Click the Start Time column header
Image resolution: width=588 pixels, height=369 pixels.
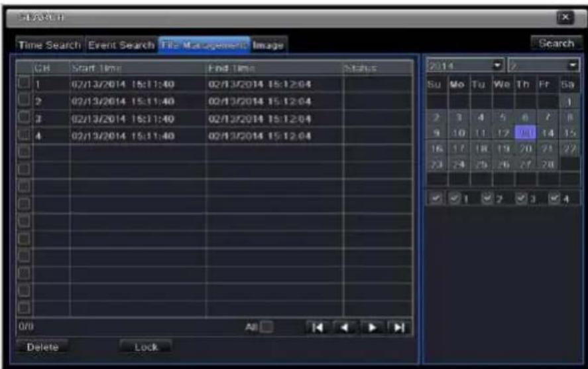[x=138, y=68]
